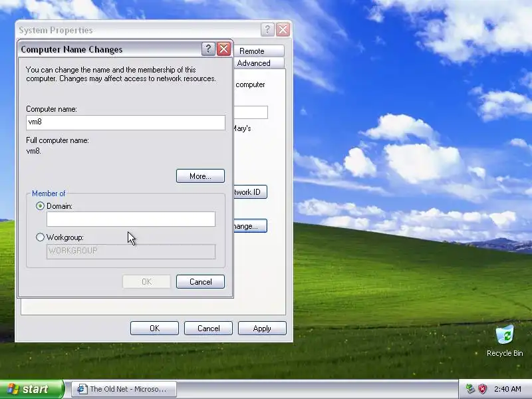This screenshot has height=399, width=532.
Task: Click the help icon in System Properties title bar
Action: pyautogui.click(x=267, y=30)
